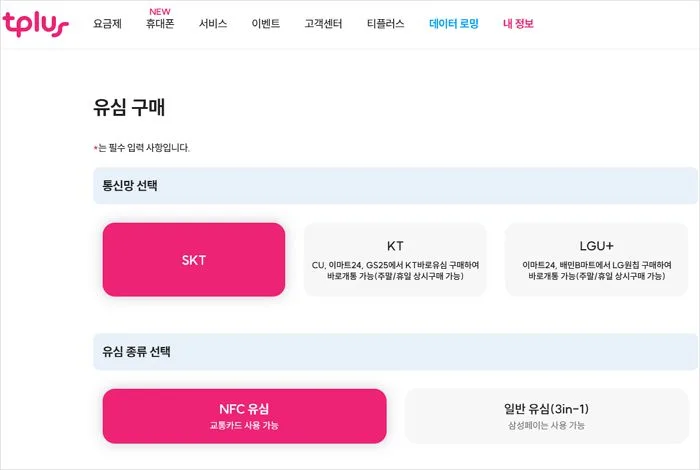Open the 요금제 menu
The width and height of the screenshot is (700, 470).
click(107, 24)
